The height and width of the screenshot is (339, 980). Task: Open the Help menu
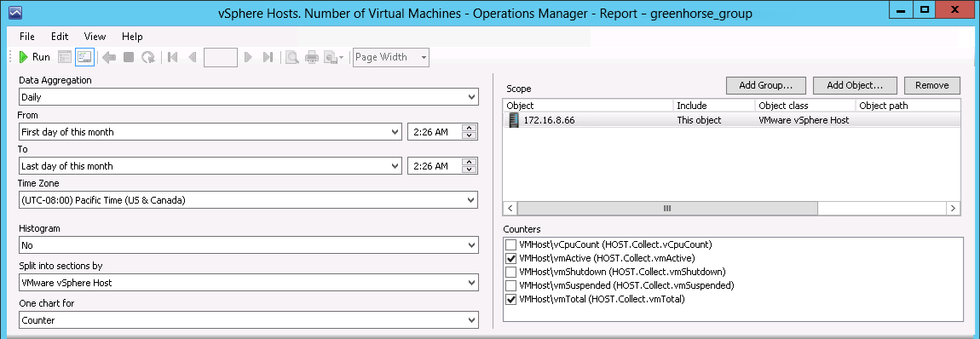click(x=132, y=37)
